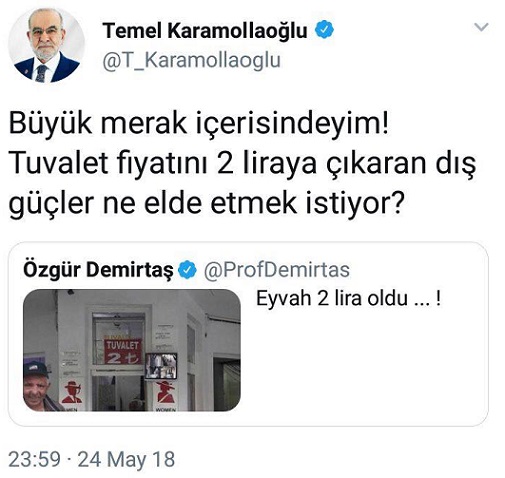The image size is (505, 478).
Task: Click the words "güçler ne elde etmek istiyor?"
Action: click(206, 204)
